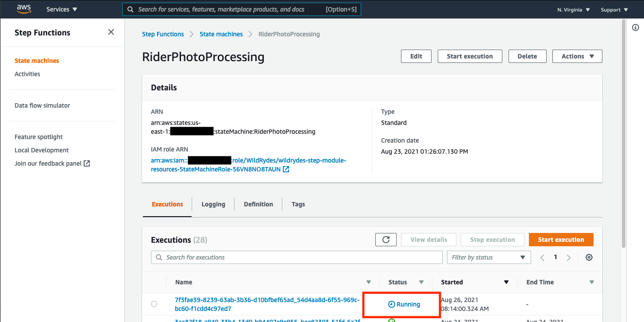Click the Creation date value Aug 23, 2021
The image size is (644, 322).
[x=424, y=151]
